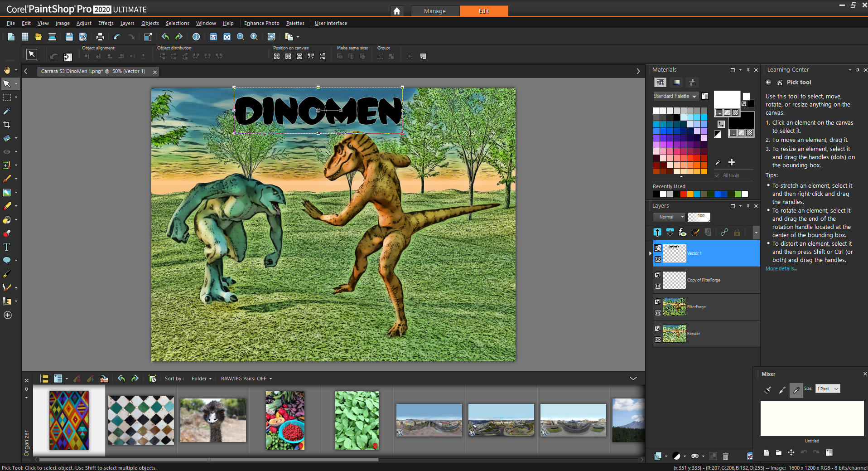Open the Standard Palette dropdown
The image size is (868, 471).
click(x=675, y=96)
